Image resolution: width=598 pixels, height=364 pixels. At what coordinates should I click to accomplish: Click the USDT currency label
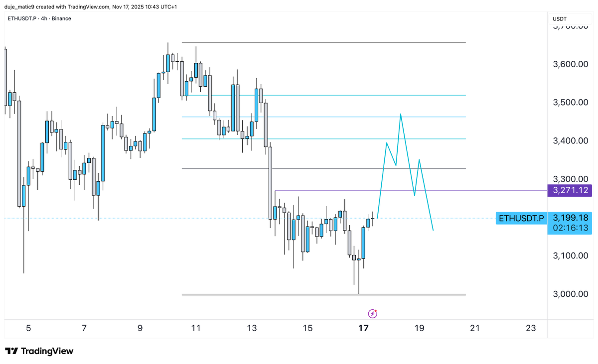point(560,18)
